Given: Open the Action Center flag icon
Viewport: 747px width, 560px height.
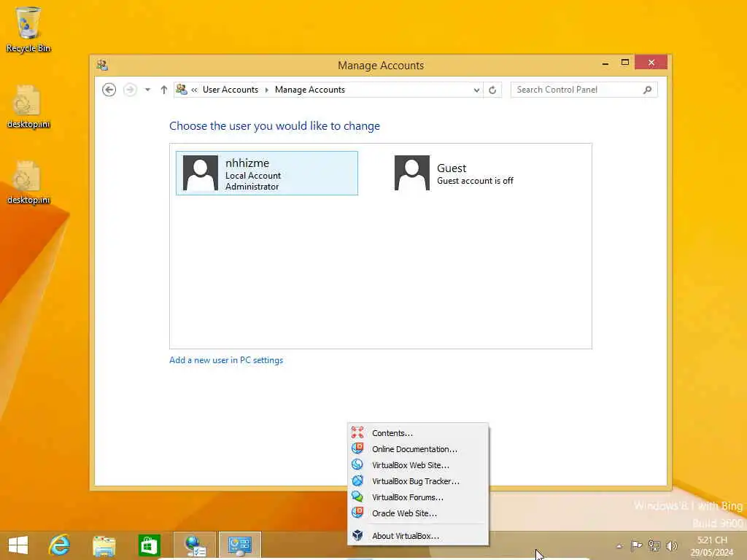Looking at the screenshot, I should point(636,545).
